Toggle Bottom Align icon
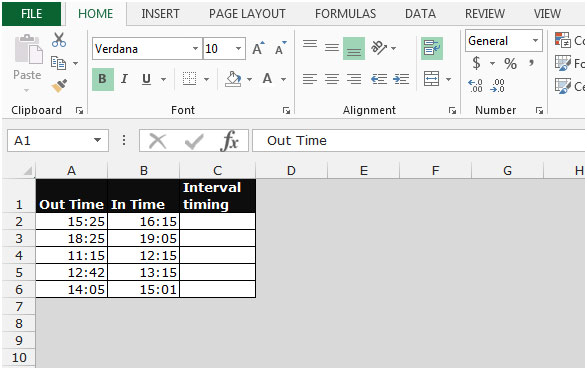 coord(354,48)
